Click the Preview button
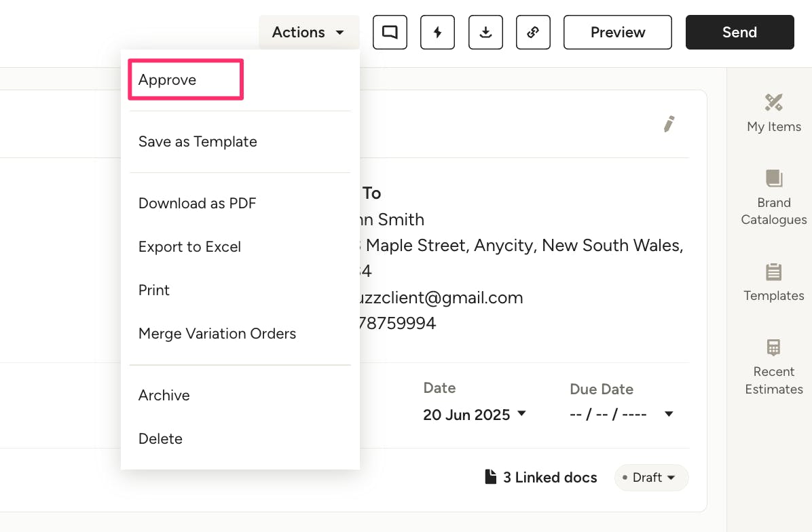 click(x=617, y=33)
